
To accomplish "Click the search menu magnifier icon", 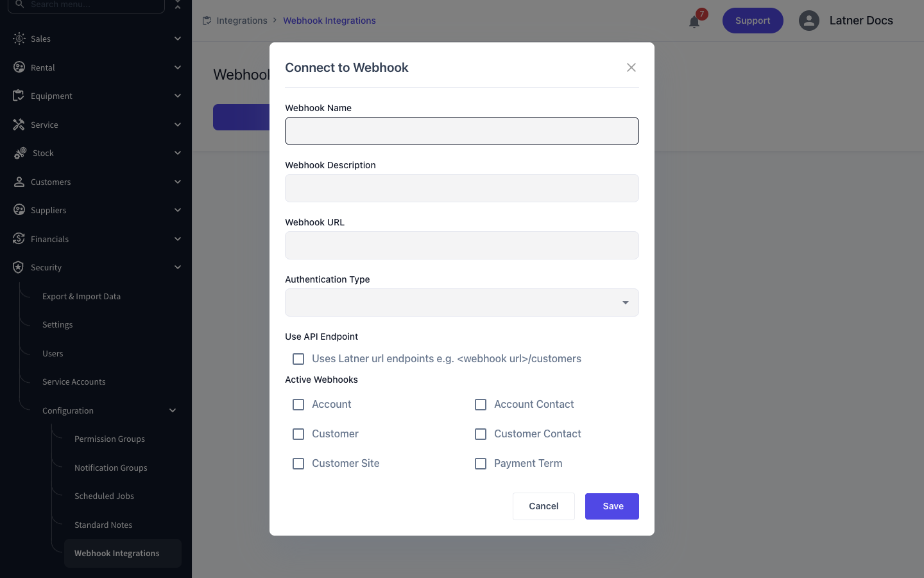I will pyautogui.click(x=20, y=4).
